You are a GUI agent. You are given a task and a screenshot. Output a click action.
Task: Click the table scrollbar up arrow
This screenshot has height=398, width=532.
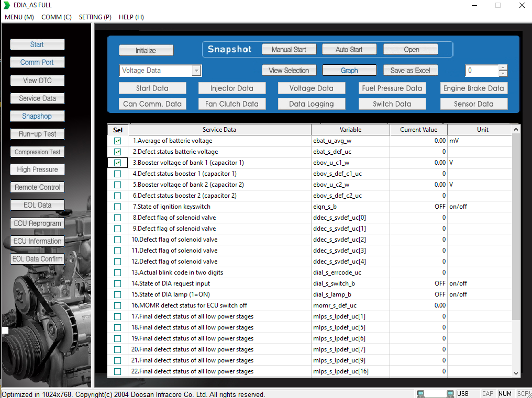coord(516,129)
